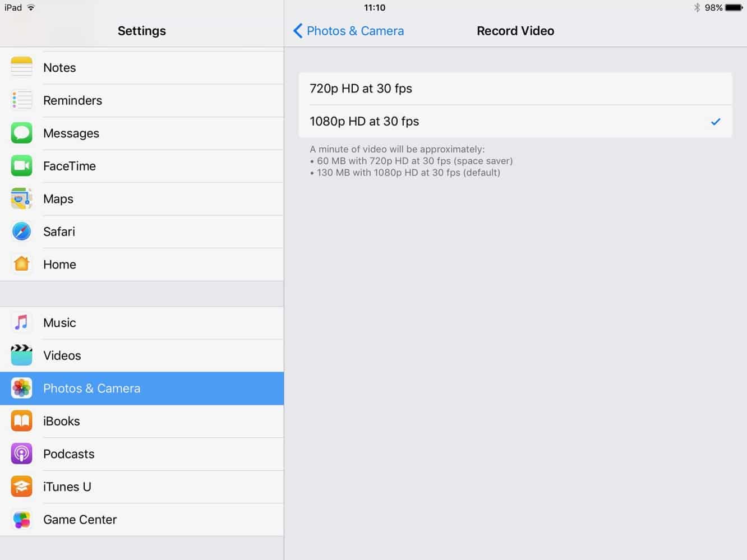Tap the purple Podcasts icon

22,453
